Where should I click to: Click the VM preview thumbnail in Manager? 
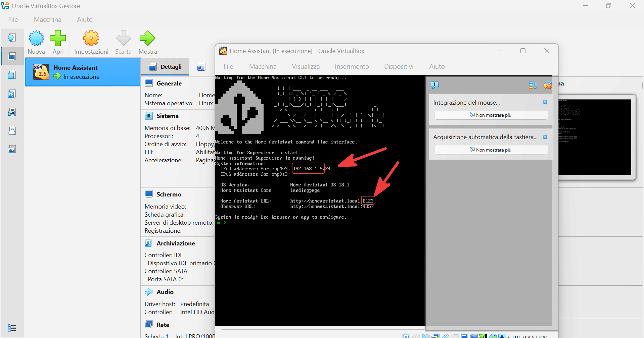[595, 137]
